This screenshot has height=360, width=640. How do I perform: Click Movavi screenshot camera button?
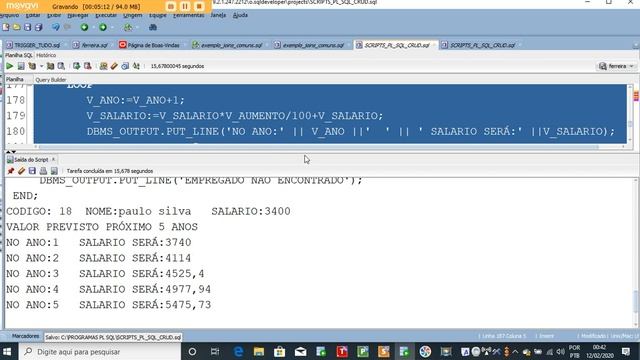[x=171, y=6]
